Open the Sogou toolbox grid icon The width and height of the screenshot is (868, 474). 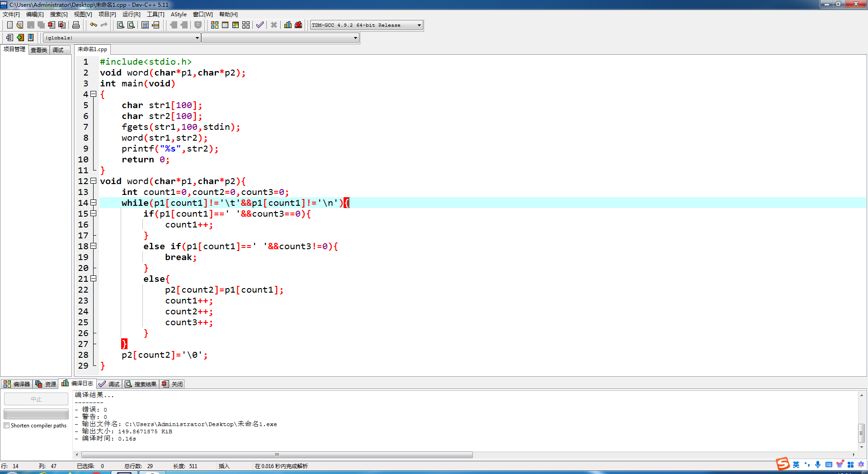(x=850, y=465)
